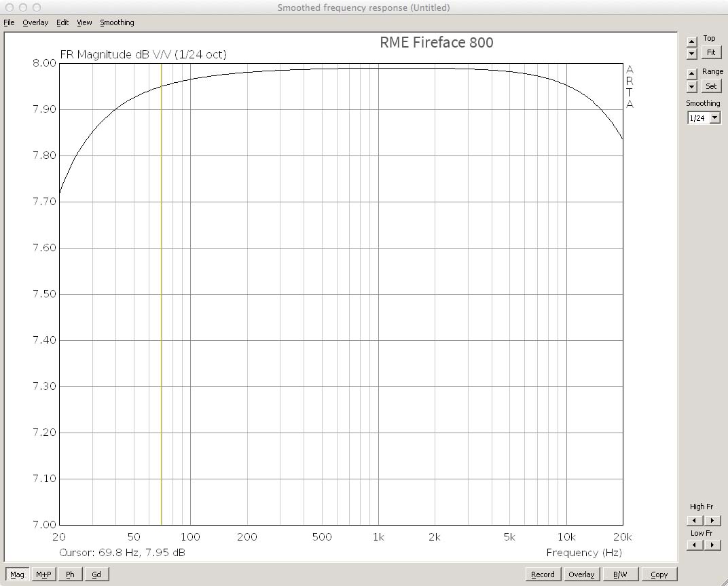This screenshot has width=728, height=586.
Task: Lower the Top level with down arrow
Action: pyautogui.click(x=692, y=54)
